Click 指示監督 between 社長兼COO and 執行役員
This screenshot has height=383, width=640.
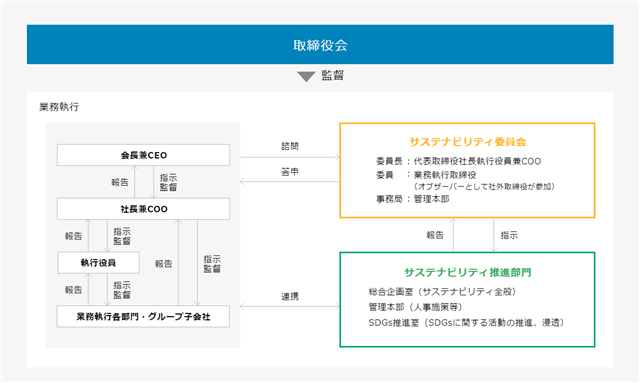coord(122,236)
